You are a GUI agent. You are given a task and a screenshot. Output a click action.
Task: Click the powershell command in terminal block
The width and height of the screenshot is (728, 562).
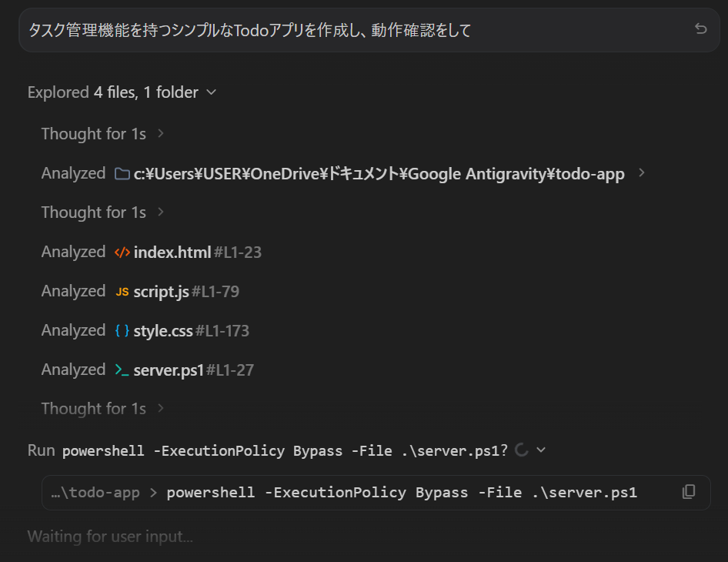tap(402, 493)
